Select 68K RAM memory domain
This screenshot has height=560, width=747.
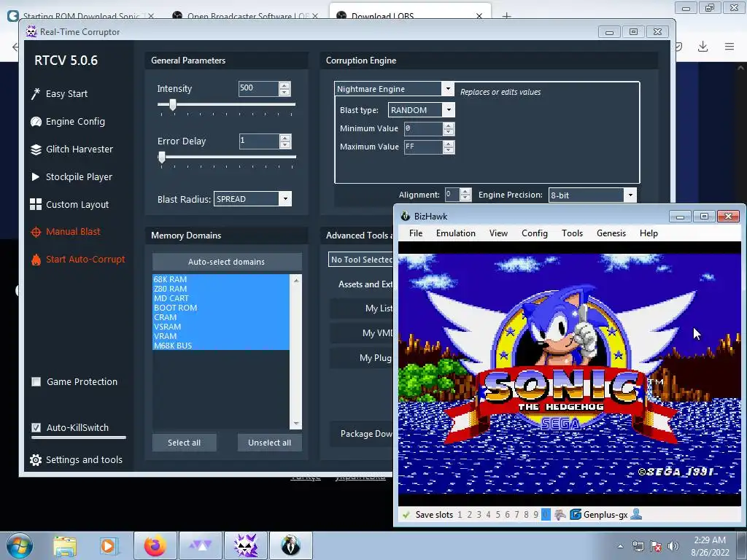220,279
